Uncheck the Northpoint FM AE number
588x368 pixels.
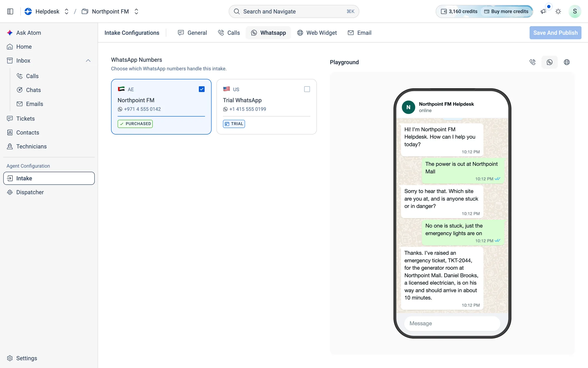tap(202, 89)
